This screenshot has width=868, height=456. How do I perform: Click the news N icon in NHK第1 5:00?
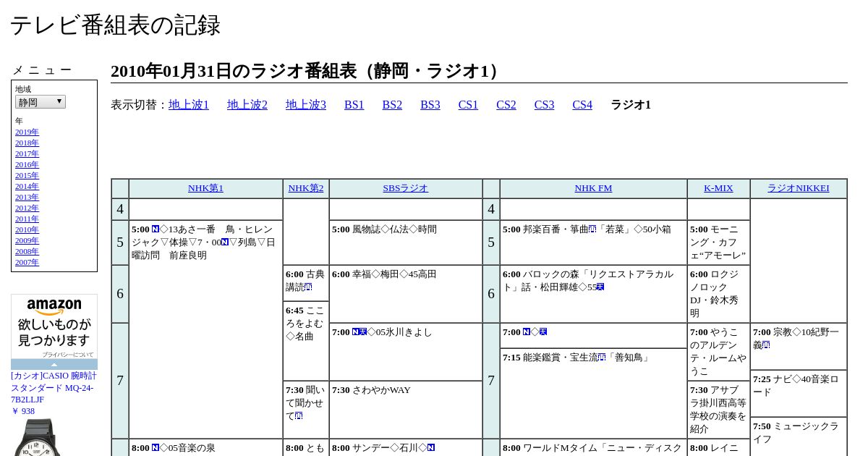click(156, 229)
